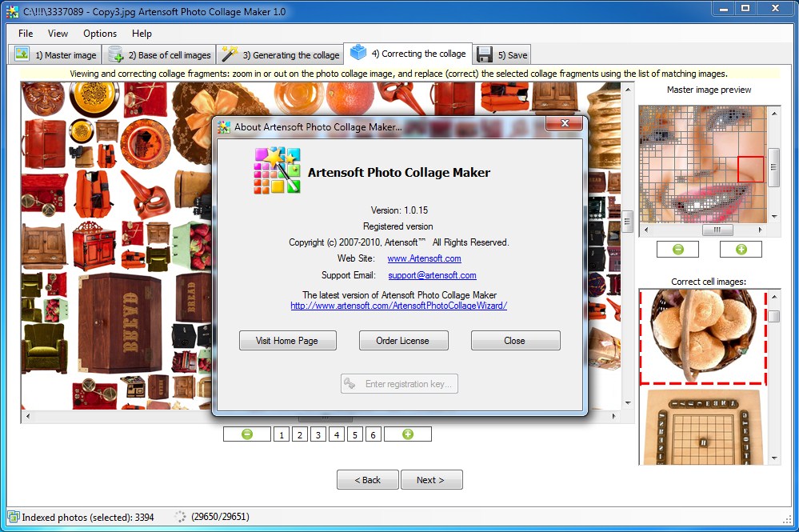Select the Correcting the collage tab

(408, 53)
